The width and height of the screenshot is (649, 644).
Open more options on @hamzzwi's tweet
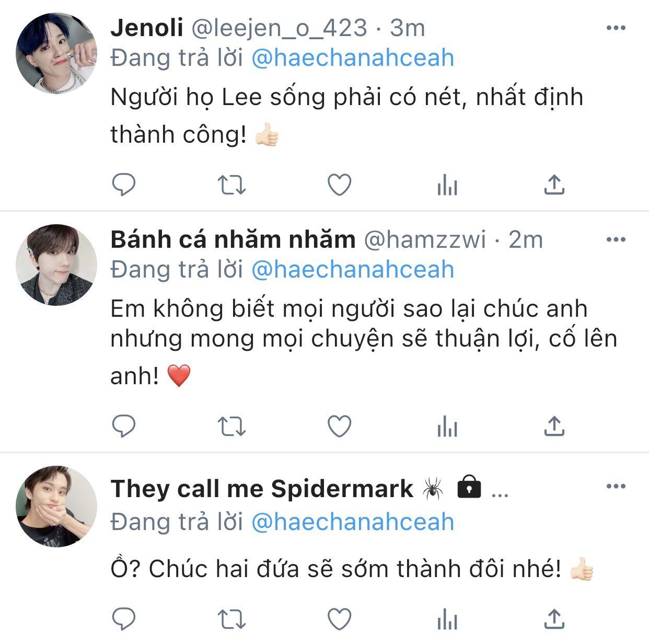point(616,239)
